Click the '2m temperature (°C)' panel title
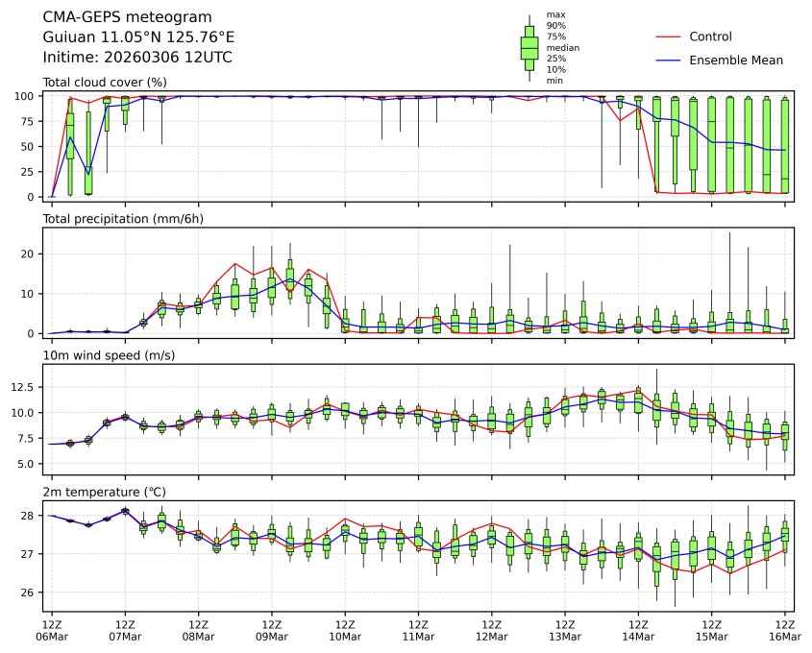Image resolution: width=812 pixels, height=653 pixels. (104, 492)
